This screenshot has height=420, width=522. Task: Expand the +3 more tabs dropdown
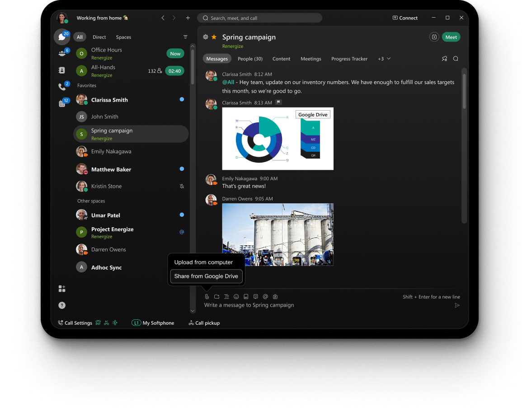pyautogui.click(x=384, y=59)
